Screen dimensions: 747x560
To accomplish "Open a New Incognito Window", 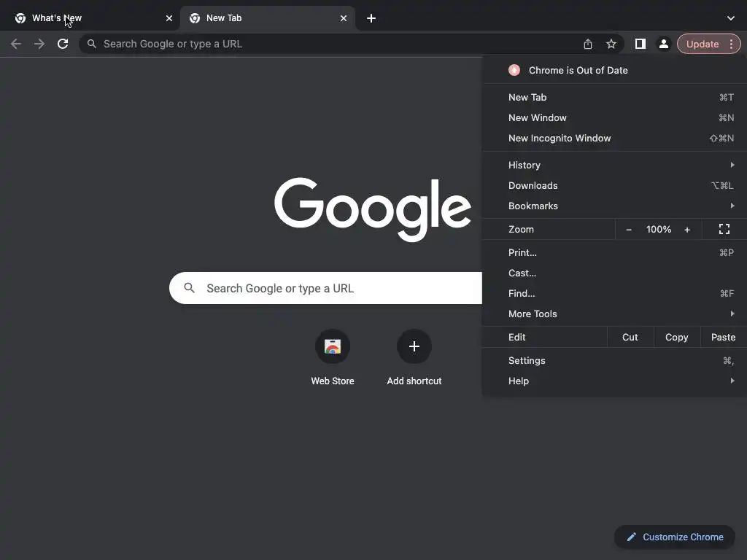I will tap(614, 138).
